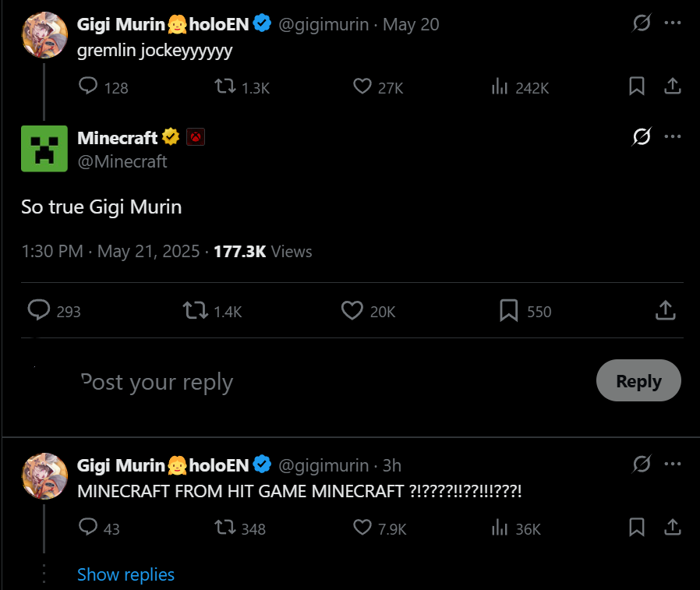Like the Minecraft "So true Gigi Murin" post
This screenshot has height=590, width=700.
352,311
